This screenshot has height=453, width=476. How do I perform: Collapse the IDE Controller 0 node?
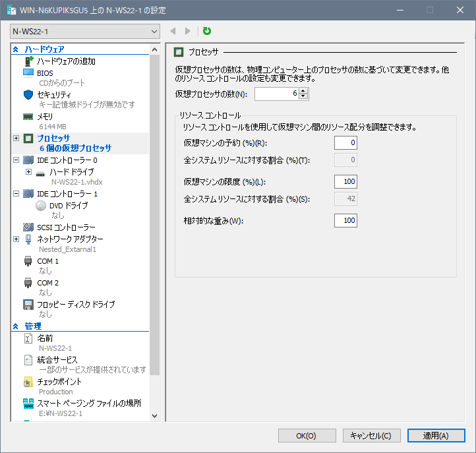coord(16,160)
